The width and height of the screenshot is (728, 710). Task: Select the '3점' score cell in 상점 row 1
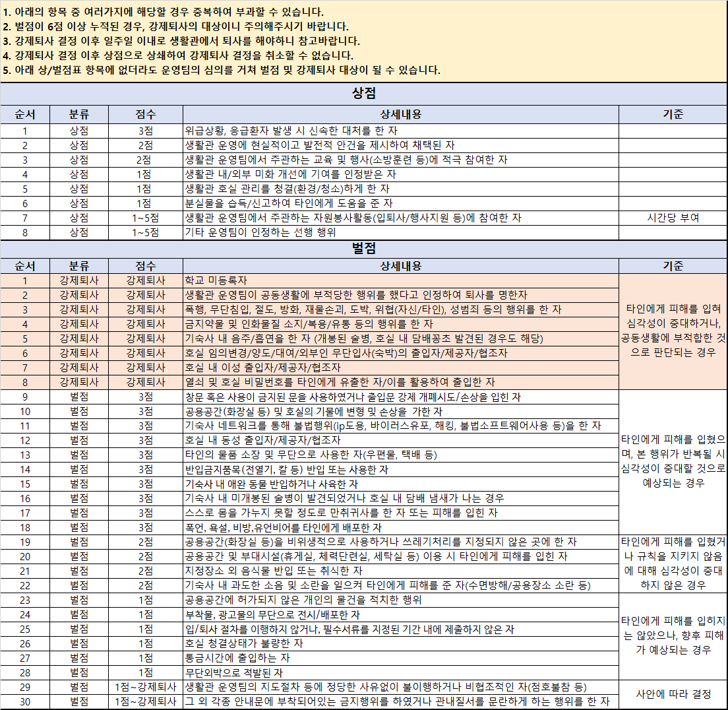point(145,131)
